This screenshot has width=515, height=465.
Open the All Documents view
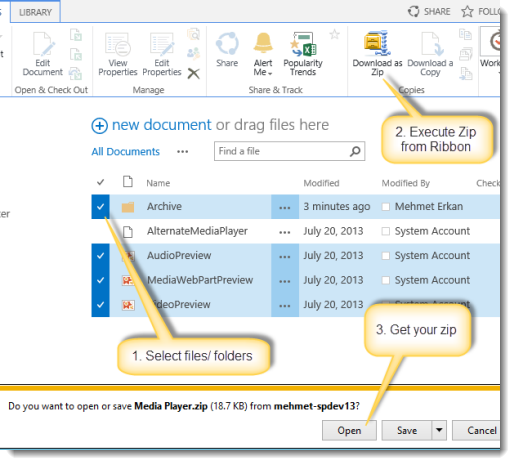pos(126,152)
